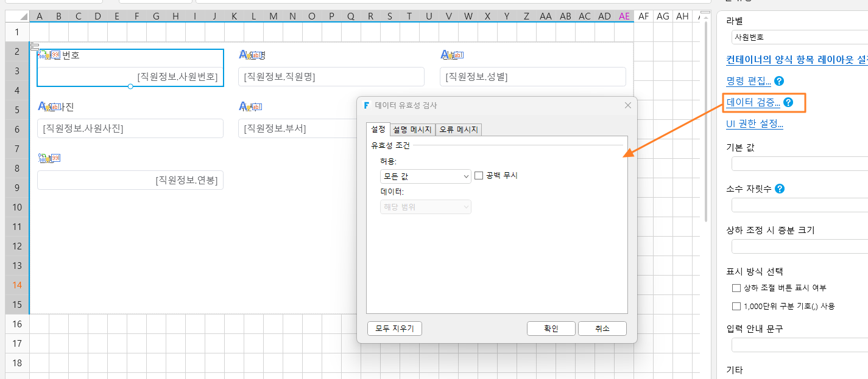The width and height of the screenshot is (868, 379).
Task: Click the 모두 지우기 button
Action: coord(394,329)
